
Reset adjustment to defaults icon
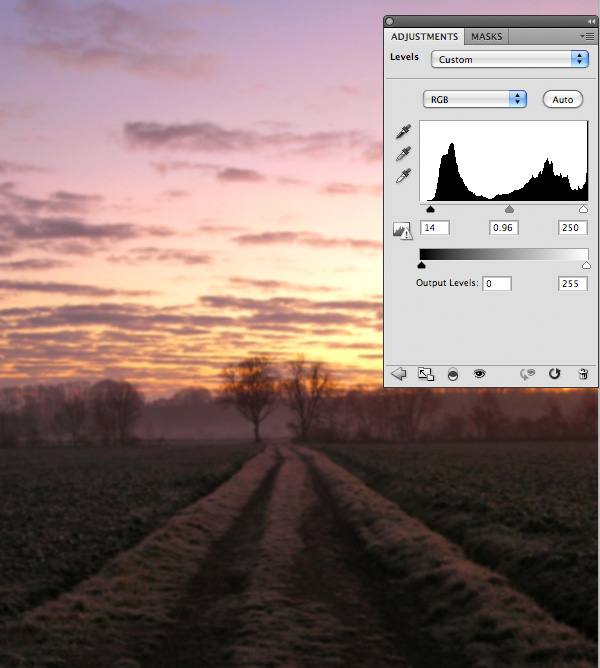(554, 374)
